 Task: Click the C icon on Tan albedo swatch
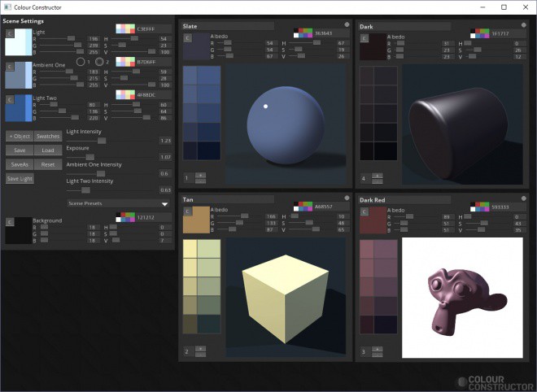point(187,211)
